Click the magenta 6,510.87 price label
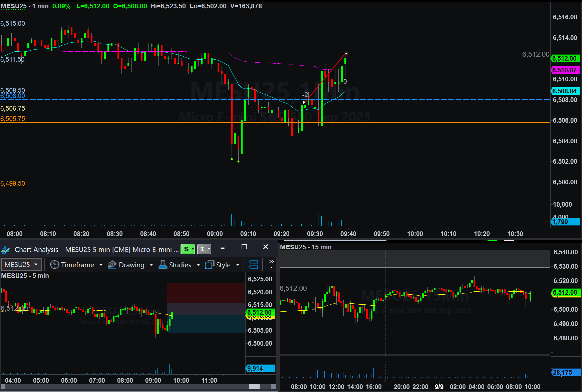The height and width of the screenshot is (392, 582). click(565, 70)
